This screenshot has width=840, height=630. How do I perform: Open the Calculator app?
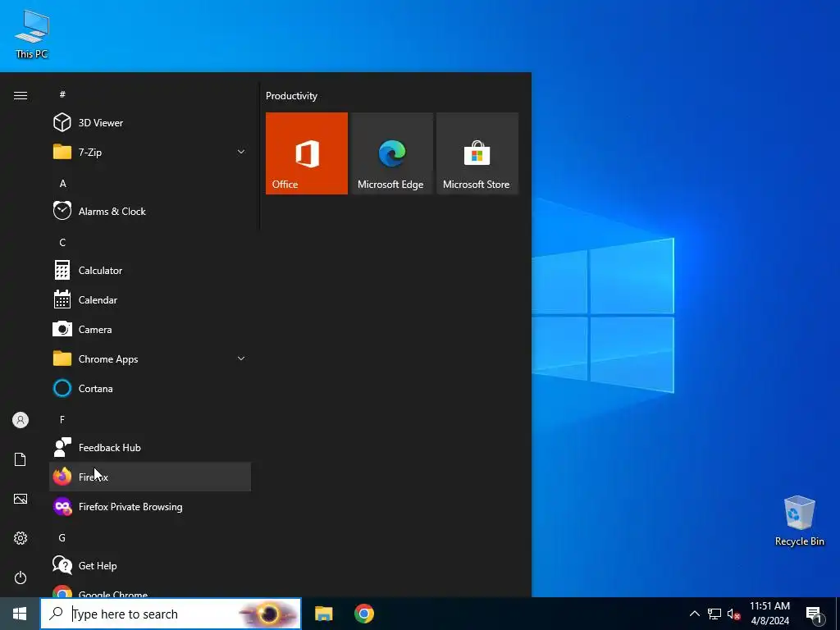pyautogui.click(x=150, y=271)
